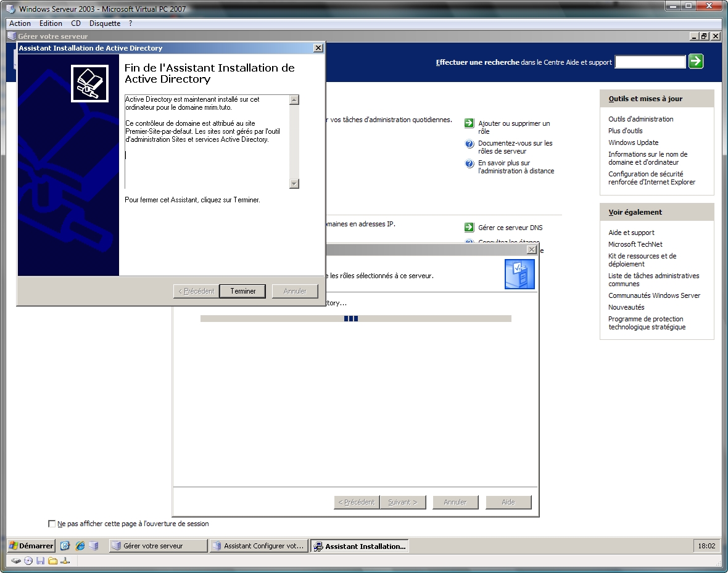Viewport: 728px width, 573px height.
Task: Click the green arrow next to Ajouter ou supprimer un rôle
Action: tap(469, 123)
